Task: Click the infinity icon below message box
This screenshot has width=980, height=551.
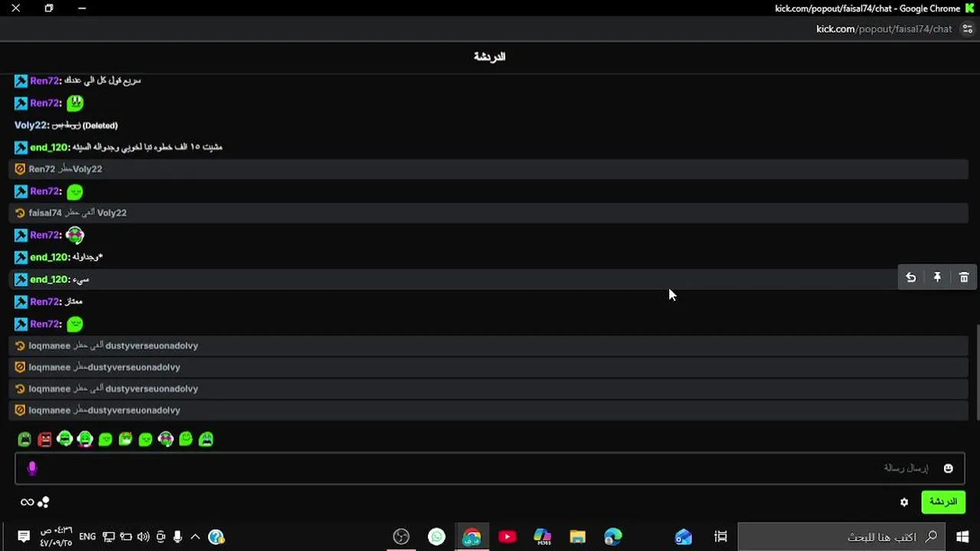Action: [27, 503]
